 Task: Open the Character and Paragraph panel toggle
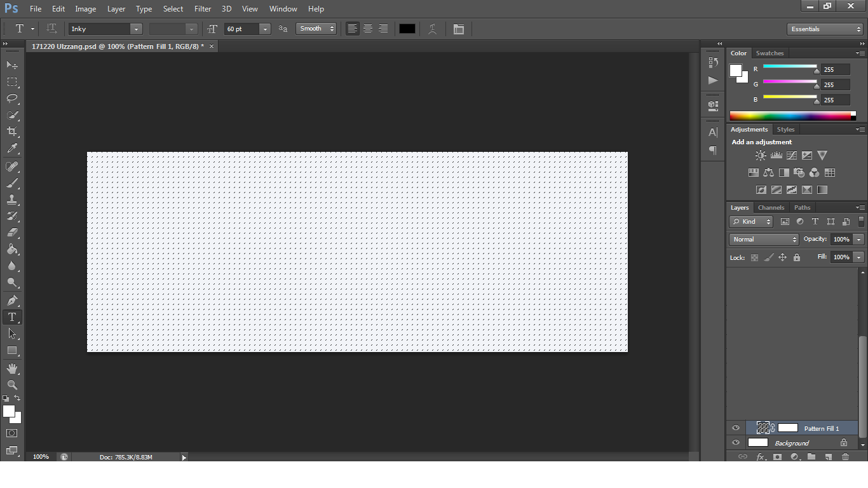pos(459,29)
